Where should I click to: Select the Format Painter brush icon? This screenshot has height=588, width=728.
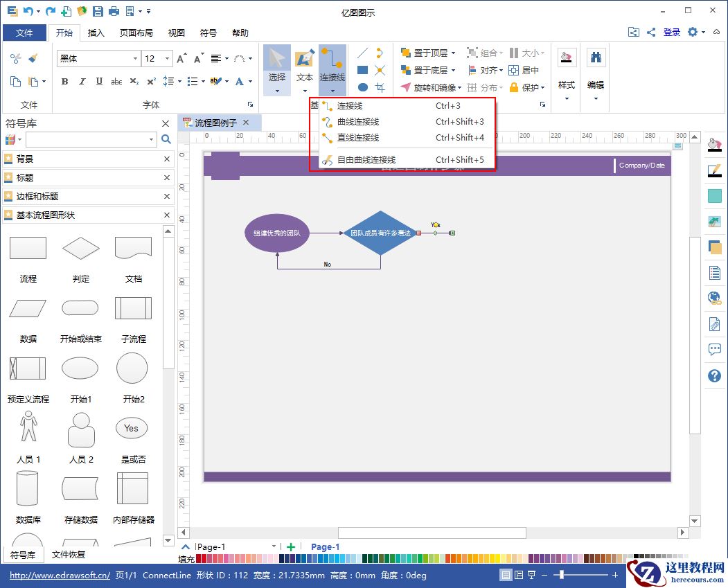[x=33, y=58]
